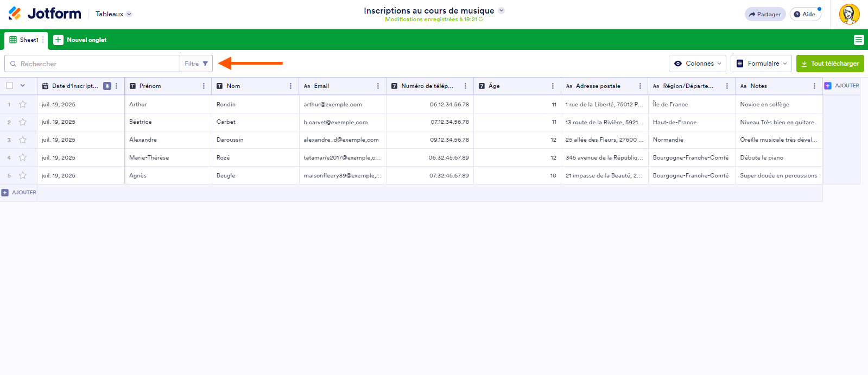Select the address cell 25 allée des Fleurs
This screenshot has height=375, width=868.
[604, 140]
